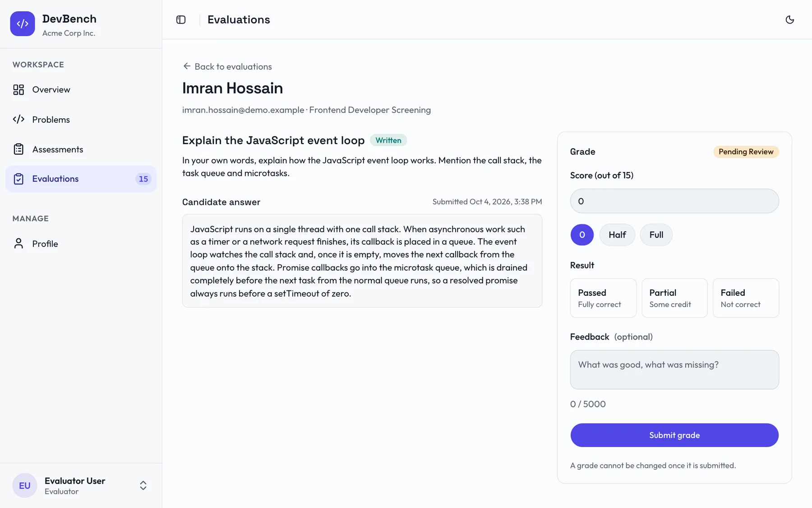Viewport: 812px width, 508px height.
Task: Click the candidate email imran.hossain@demo.example
Action: click(x=243, y=110)
